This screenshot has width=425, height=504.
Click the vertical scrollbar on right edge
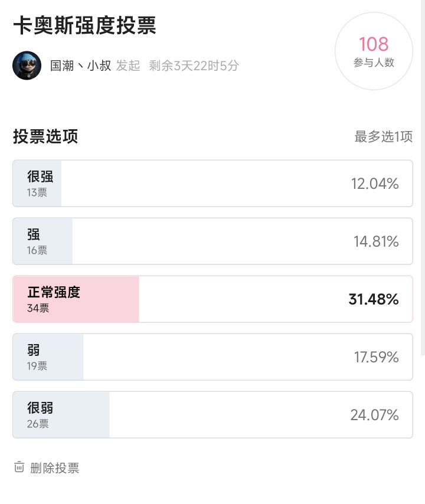tap(423, 177)
